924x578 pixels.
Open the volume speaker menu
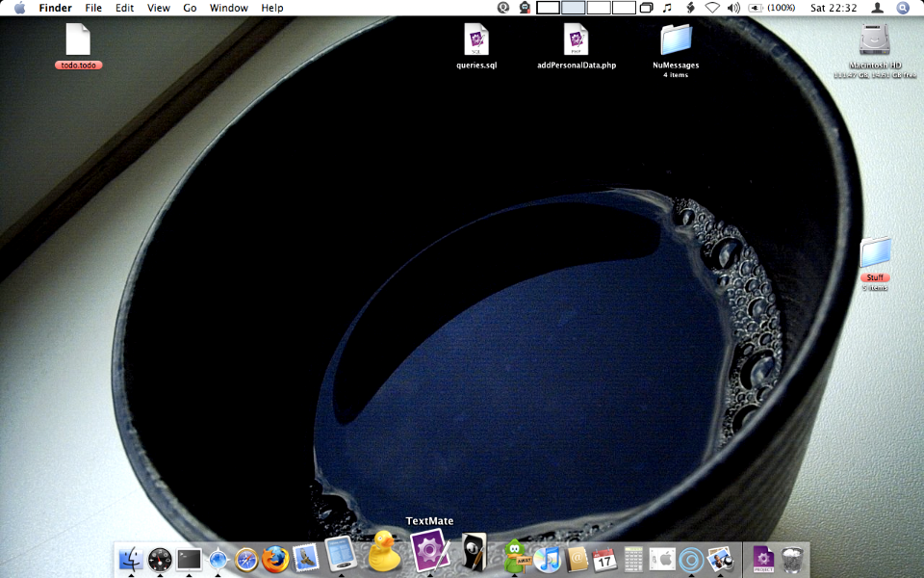733,8
